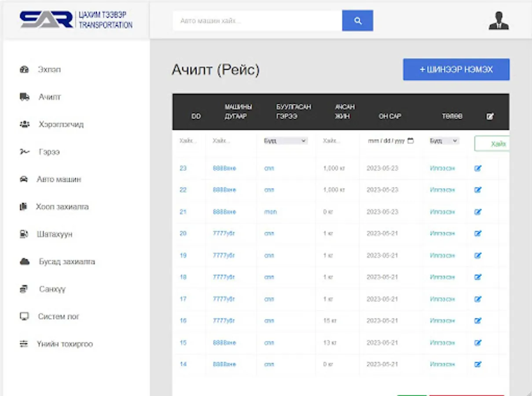This screenshot has height=396, width=532.
Task: Click the Авто машин car icon
Action: (x=24, y=179)
